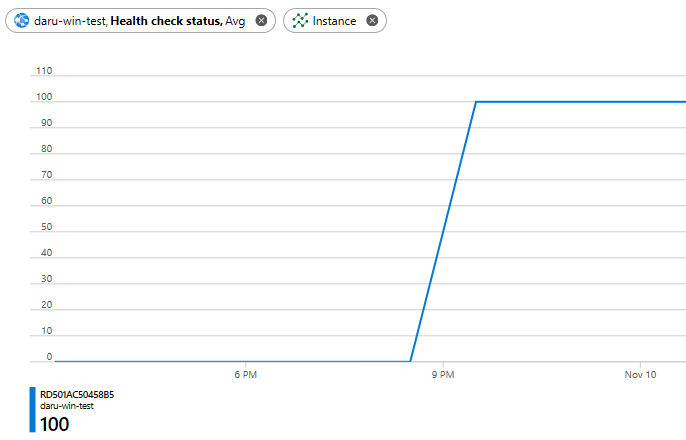Click the Instance splitting chart icon
Screen dimensions: 686x440
pos(300,21)
